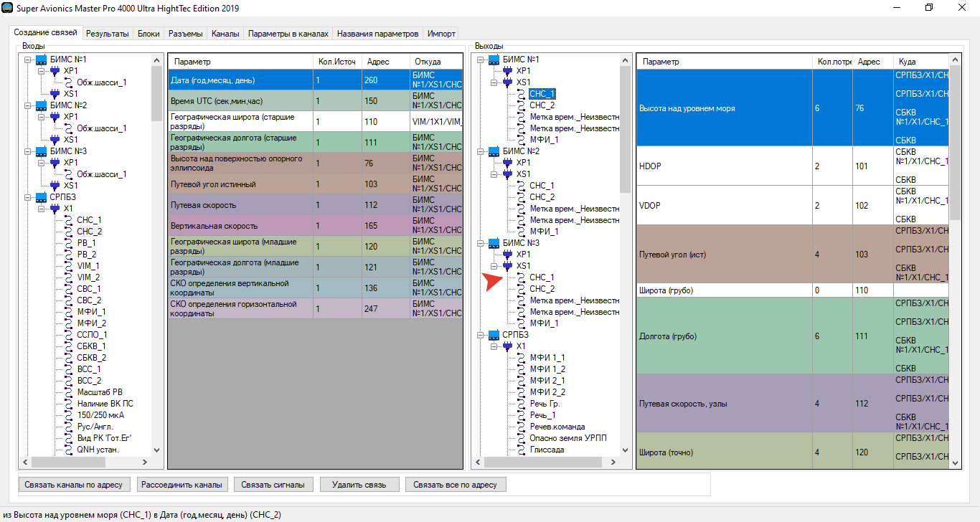The image size is (980, 522).
Task: Click the application icon in the title bar
Action: click(7, 8)
